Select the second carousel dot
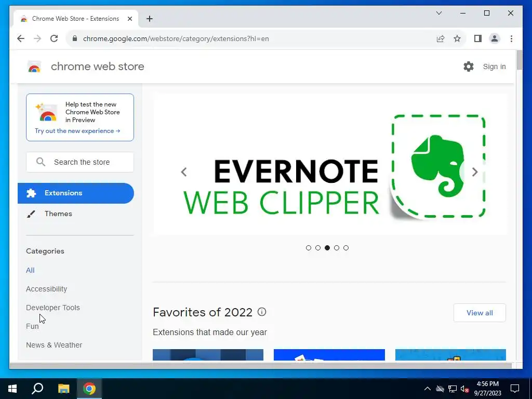 318,248
